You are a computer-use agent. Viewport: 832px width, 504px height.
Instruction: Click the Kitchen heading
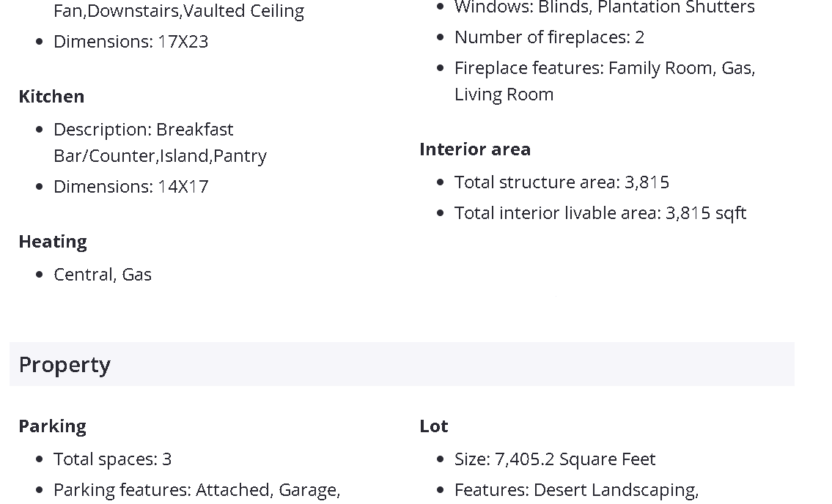[51, 97]
